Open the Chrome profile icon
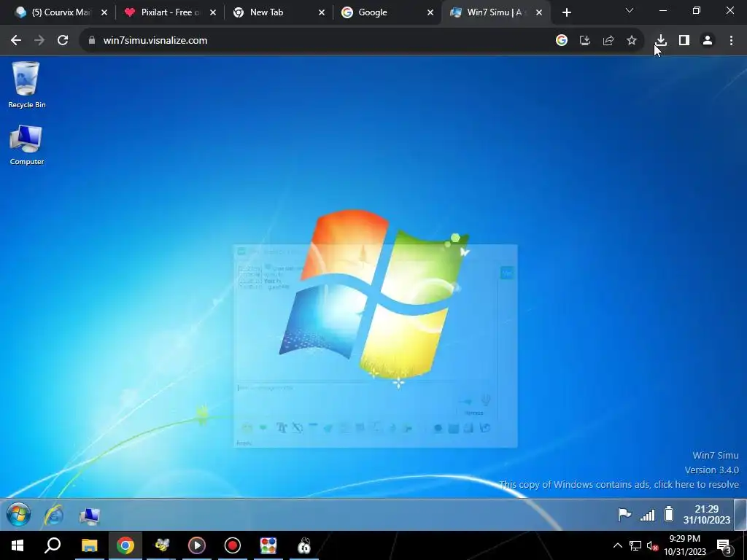747x560 pixels. coord(708,41)
